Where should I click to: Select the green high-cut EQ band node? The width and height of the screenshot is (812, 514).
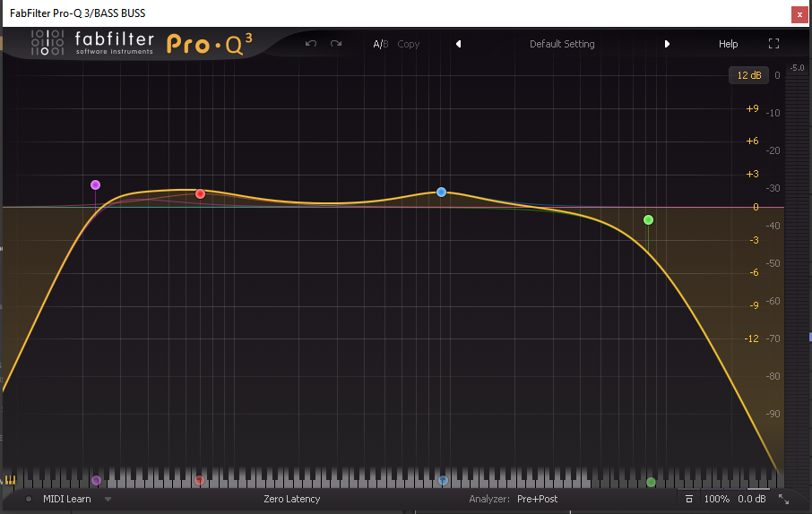(648, 219)
